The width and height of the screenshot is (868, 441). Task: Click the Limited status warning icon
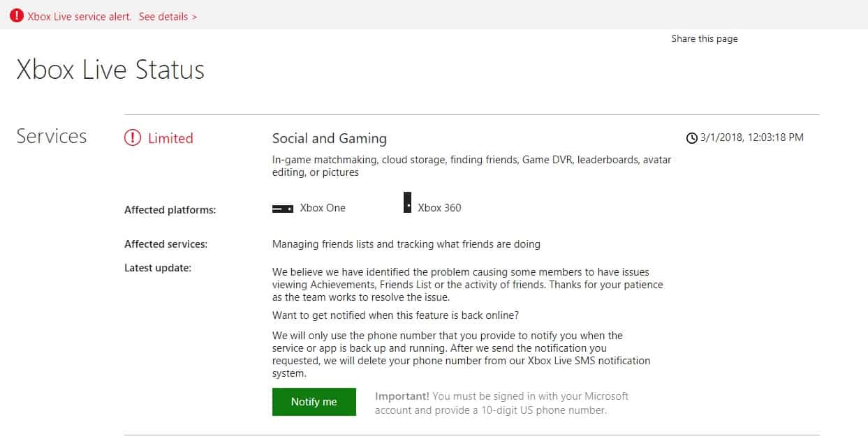click(x=133, y=138)
